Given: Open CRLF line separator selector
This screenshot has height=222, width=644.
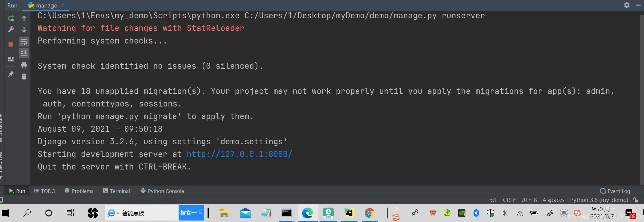Looking at the screenshot, I should (x=509, y=200).
